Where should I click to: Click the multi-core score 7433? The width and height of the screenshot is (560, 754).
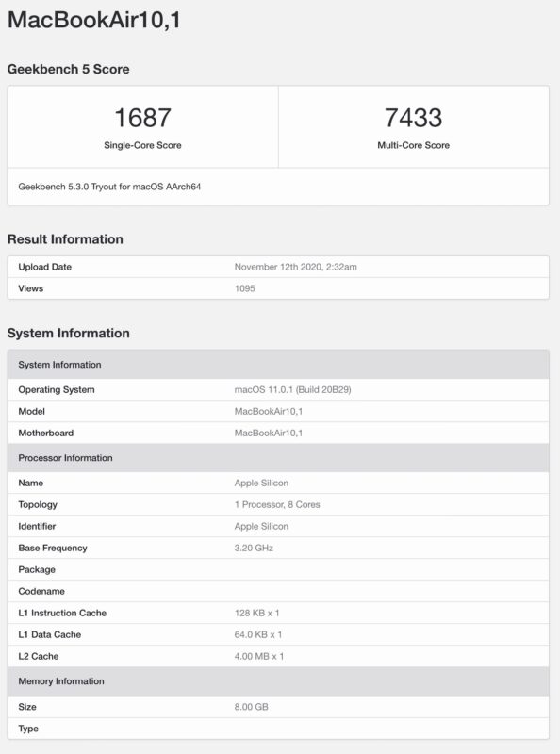pyautogui.click(x=413, y=118)
